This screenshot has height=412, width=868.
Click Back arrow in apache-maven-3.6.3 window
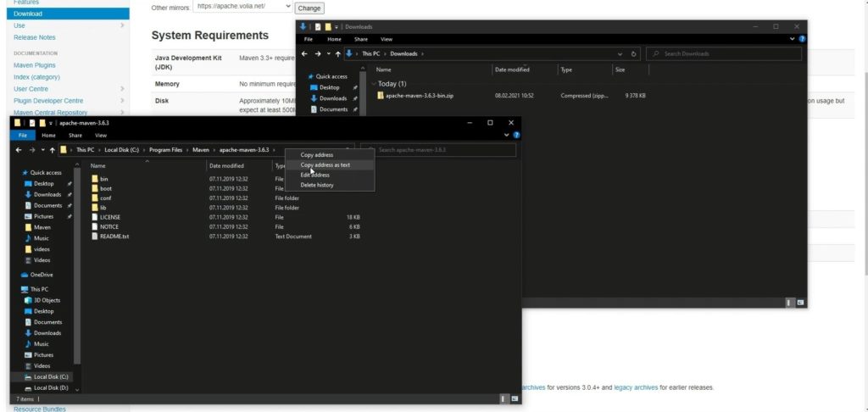coord(19,150)
